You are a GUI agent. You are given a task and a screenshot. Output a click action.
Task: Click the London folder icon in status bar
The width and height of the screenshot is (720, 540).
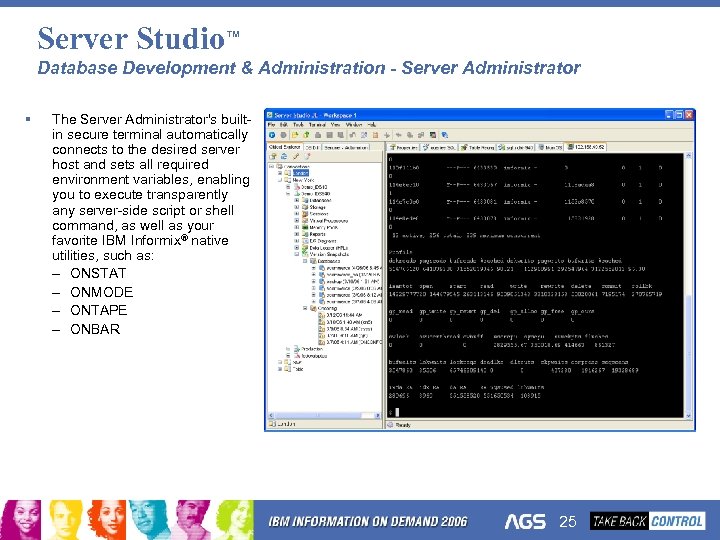tap(272, 424)
